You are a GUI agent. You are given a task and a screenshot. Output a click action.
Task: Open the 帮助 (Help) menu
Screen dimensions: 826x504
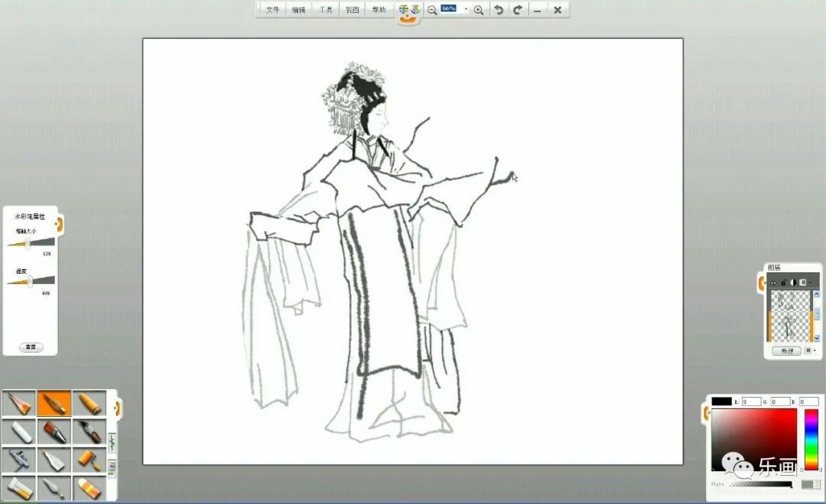point(379,10)
